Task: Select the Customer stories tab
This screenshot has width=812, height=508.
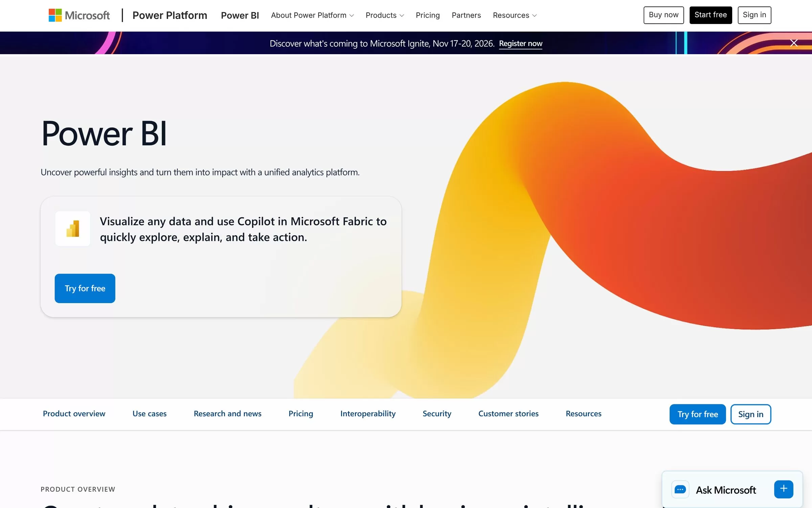Action: point(508,414)
